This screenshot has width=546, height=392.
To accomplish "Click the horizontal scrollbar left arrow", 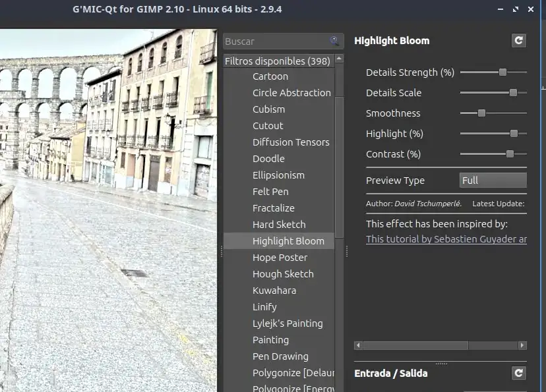I will 358,345.
